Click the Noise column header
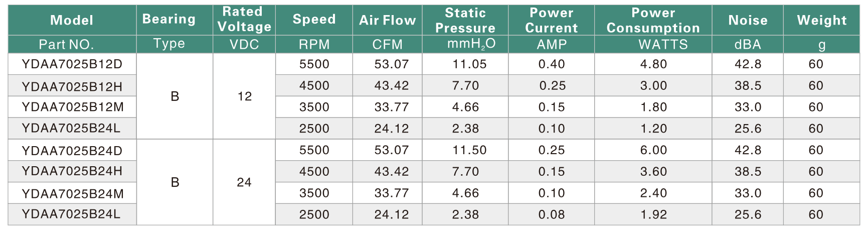 click(747, 20)
